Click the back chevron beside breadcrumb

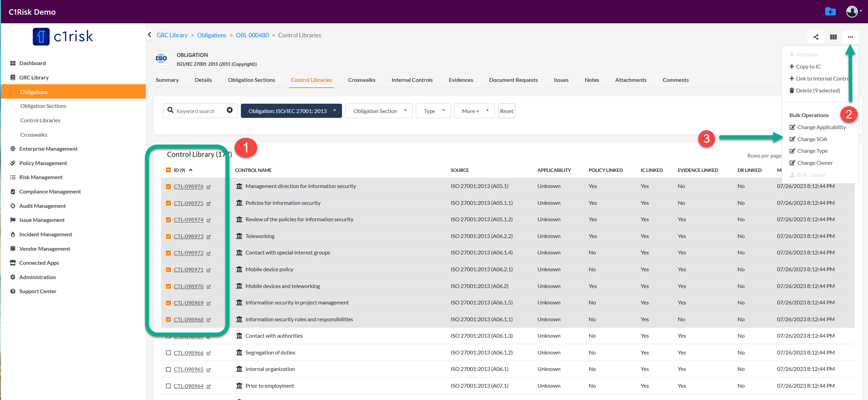click(150, 35)
